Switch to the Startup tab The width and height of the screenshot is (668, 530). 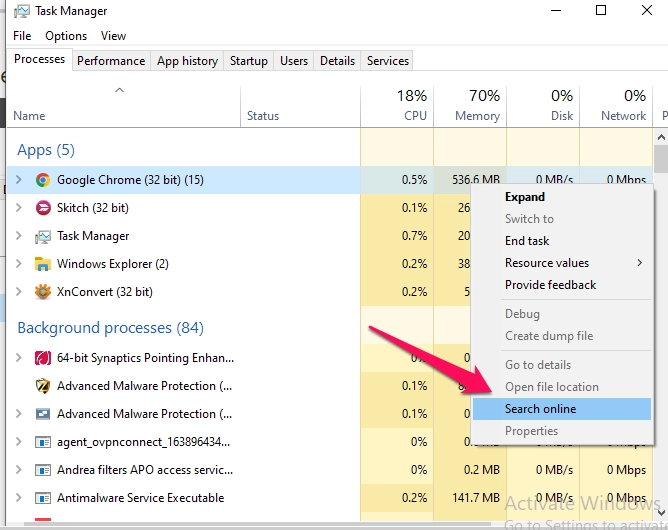point(249,61)
